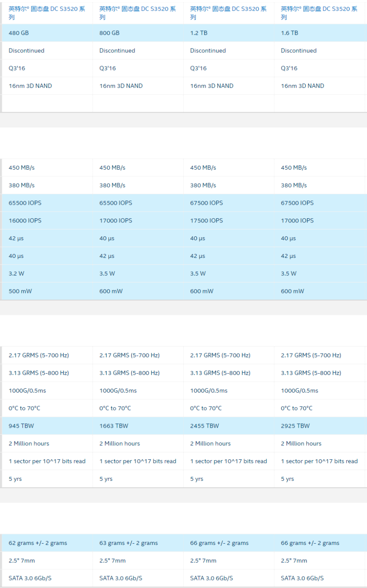Click the 62 grams +/- 2 grams cell
The height and width of the screenshot is (588, 367).
47,543
